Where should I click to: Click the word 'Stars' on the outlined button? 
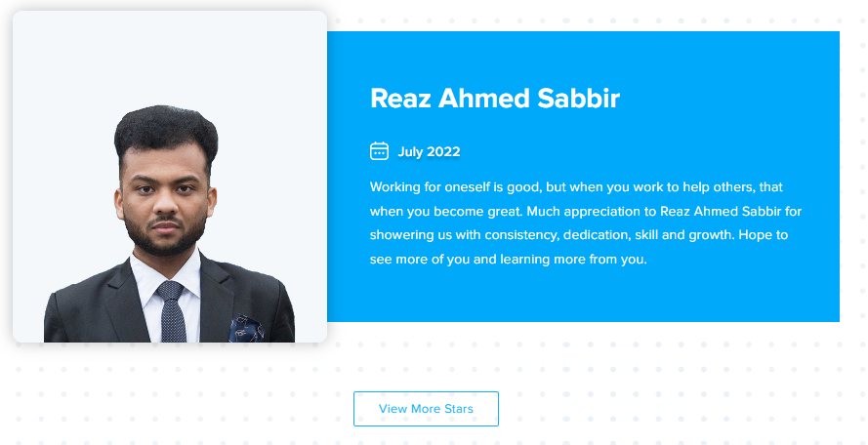pyautogui.click(x=458, y=409)
